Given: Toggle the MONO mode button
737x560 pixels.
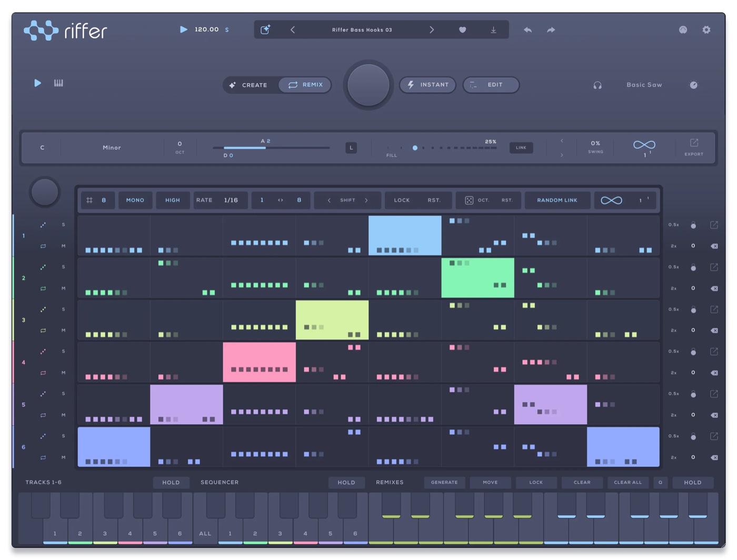Looking at the screenshot, I should pos(135,201).
